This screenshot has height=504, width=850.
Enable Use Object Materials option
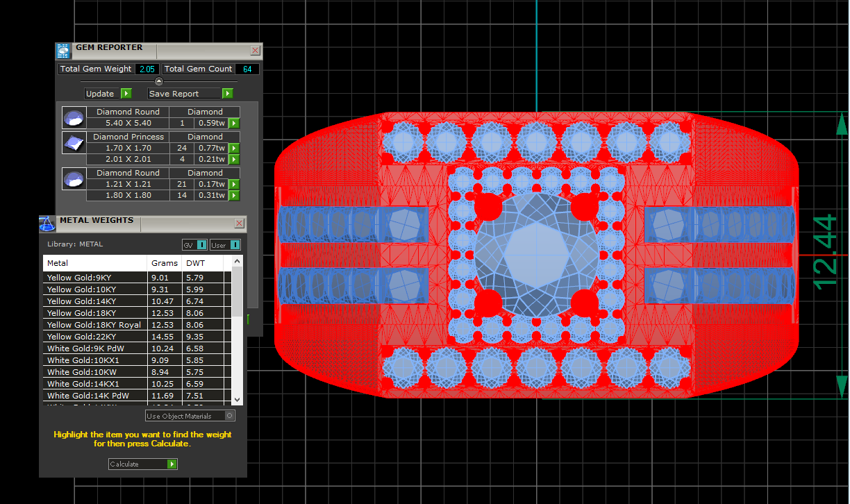click(230, 416)
